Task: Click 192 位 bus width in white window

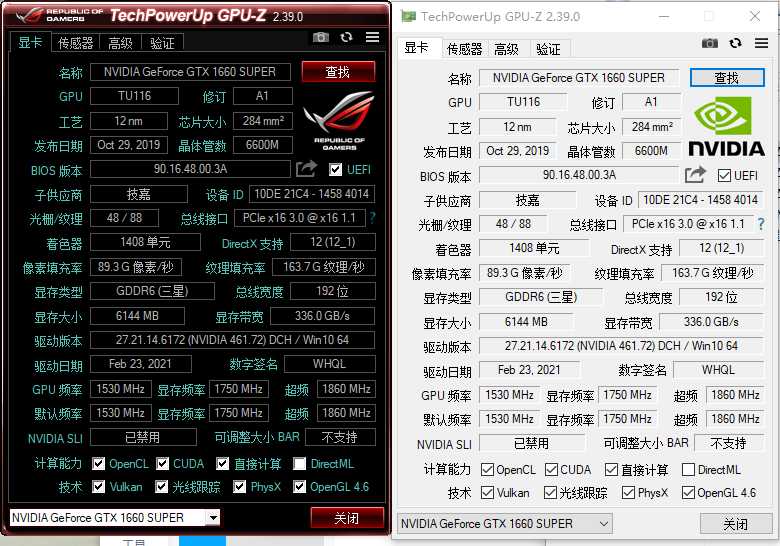Action: click(x=721, y=297)
